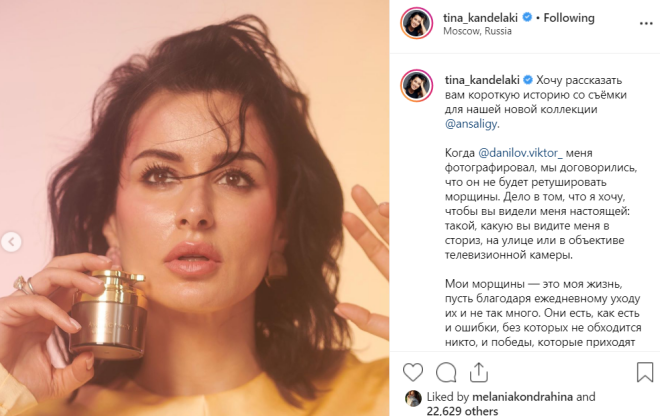
Task: Open the @danilov.viktor_ mention
Action: pyautogui.click(x=520, y=153)
